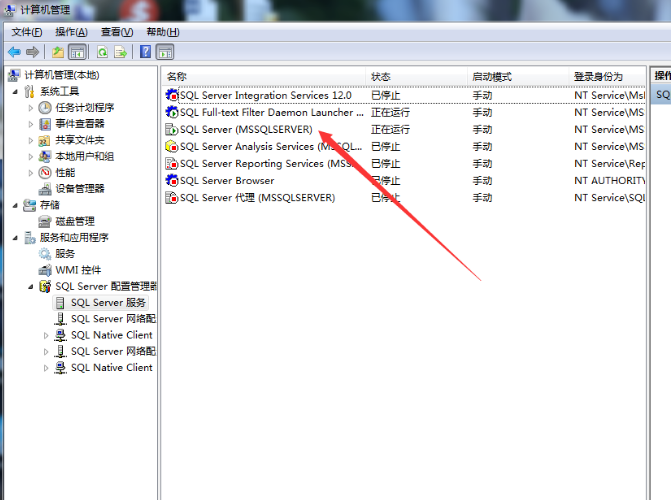Viewport: 671px width, 500px height.
Task: Click the 性能 icon
Action: [45, 173]
